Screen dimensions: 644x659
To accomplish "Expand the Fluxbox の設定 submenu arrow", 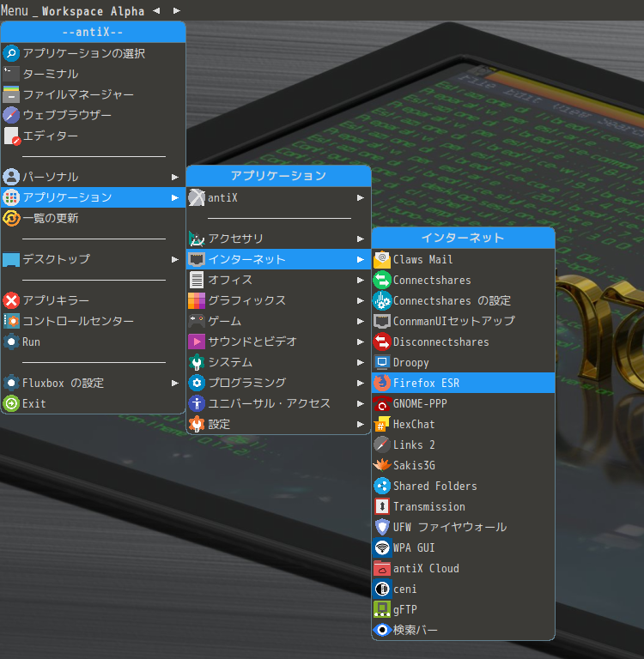I will pos(175,383).
